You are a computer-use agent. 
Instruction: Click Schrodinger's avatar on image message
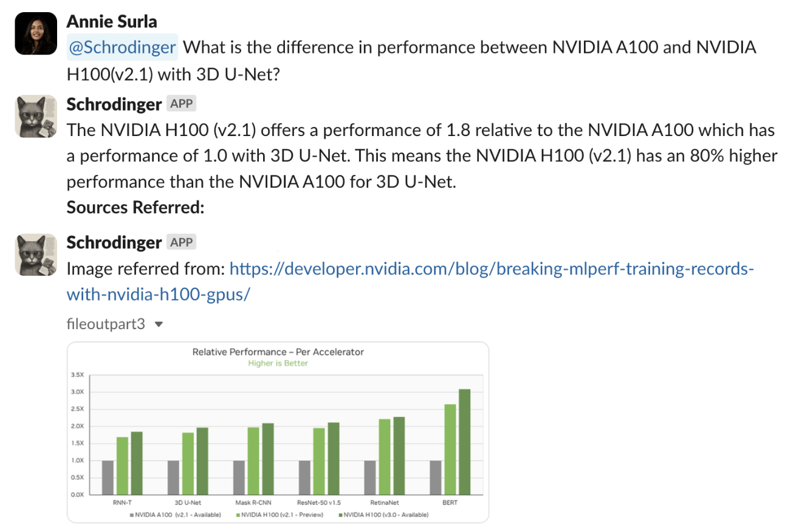tap(35, 254)
